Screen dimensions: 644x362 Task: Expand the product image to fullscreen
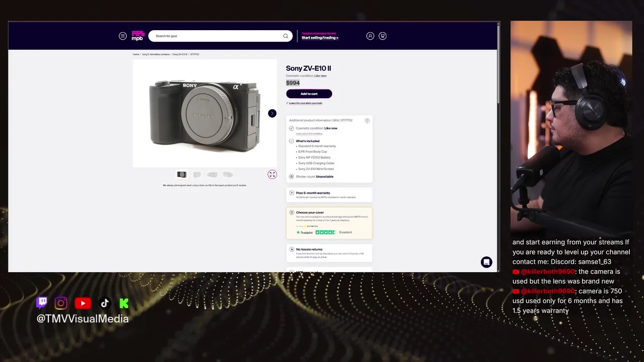(x=272, y=174)
